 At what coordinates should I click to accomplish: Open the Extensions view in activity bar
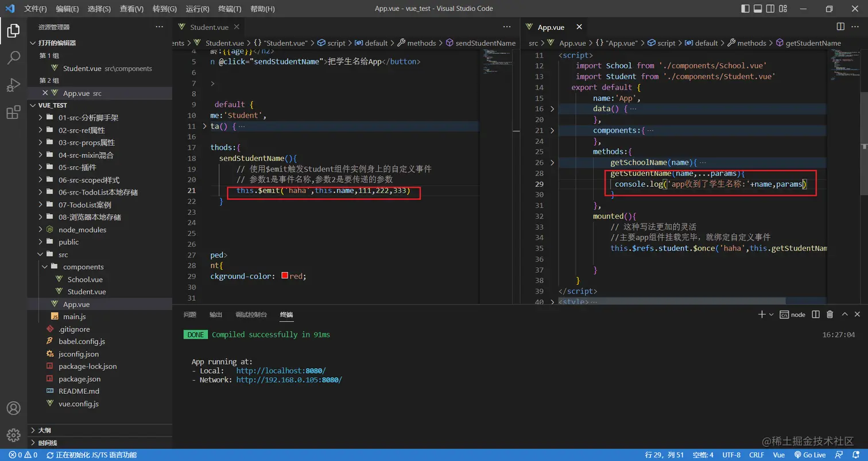(x=13, y=113)
